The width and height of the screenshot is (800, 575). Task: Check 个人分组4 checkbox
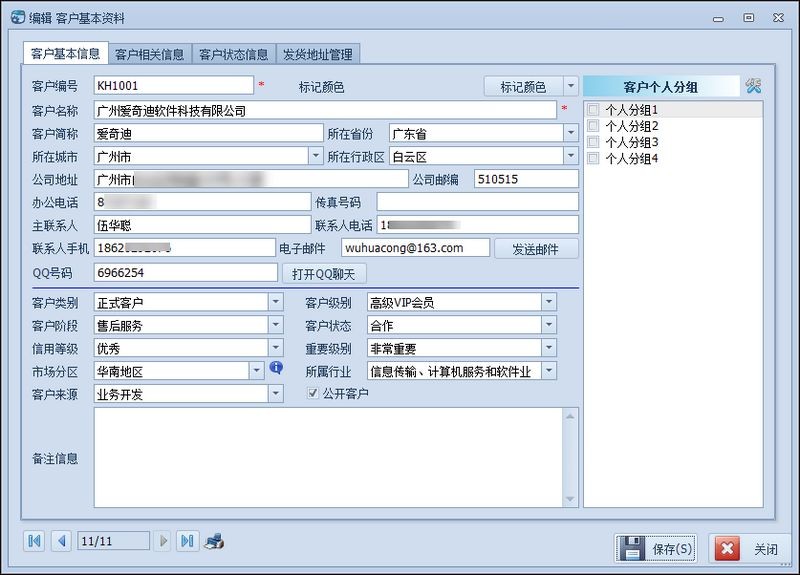pos(593,158)
